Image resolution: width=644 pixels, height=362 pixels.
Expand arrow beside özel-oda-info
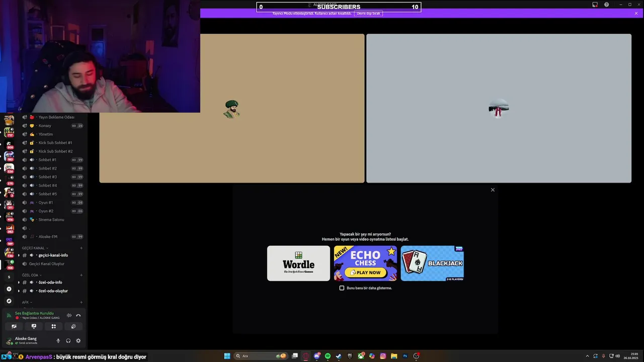click(x=19, y=283)
